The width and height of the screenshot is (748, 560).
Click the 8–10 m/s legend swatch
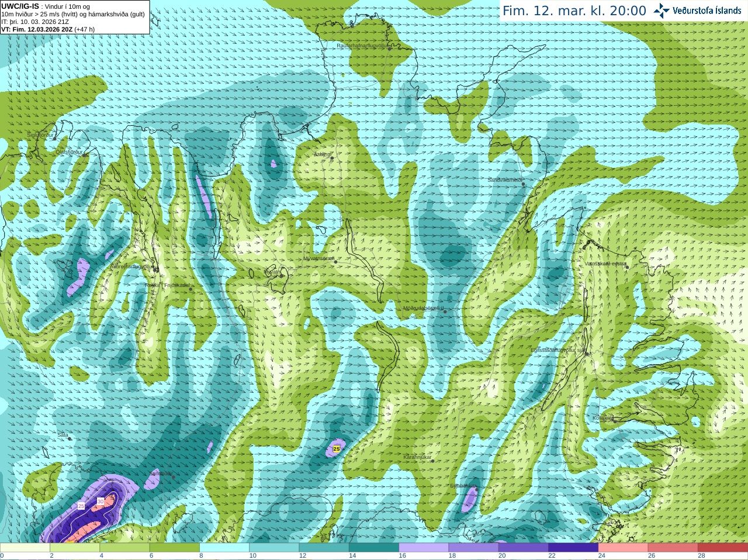(224, 548)
